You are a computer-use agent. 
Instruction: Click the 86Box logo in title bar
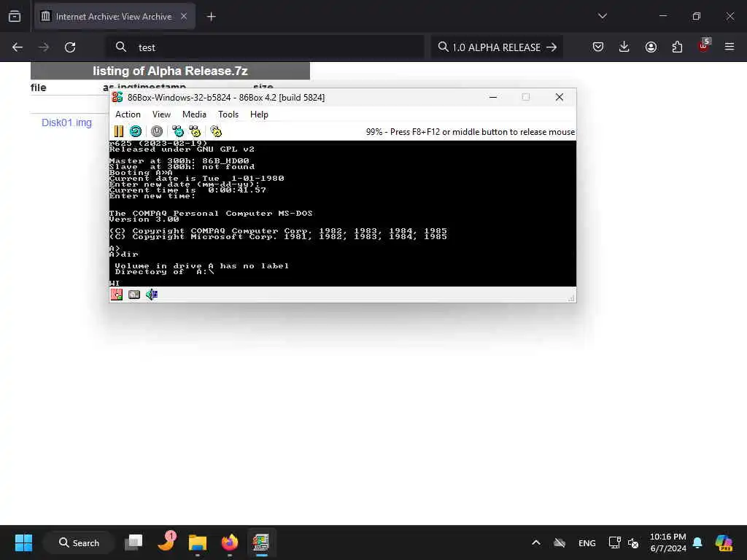117,97
